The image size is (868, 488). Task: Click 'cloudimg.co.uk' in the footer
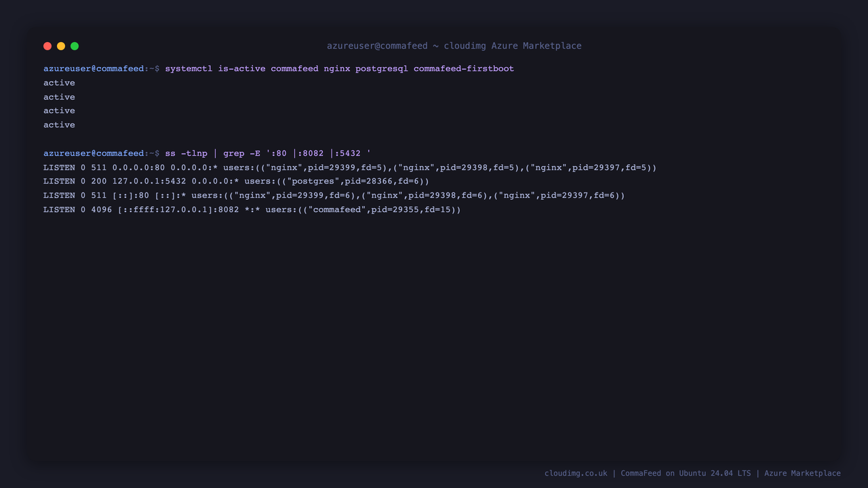point(576,473)
